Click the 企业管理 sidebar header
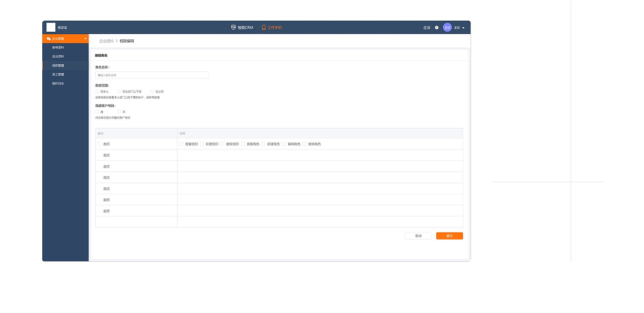Image resolution: width=644 pixels, height=313 pixels. tap(65, 39)
